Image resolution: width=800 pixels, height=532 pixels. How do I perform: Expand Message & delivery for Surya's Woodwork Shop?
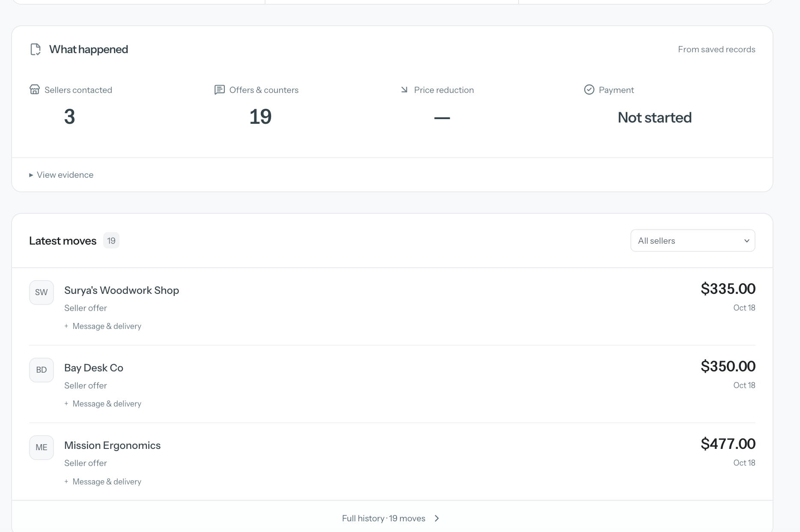[x=103, y=326]
